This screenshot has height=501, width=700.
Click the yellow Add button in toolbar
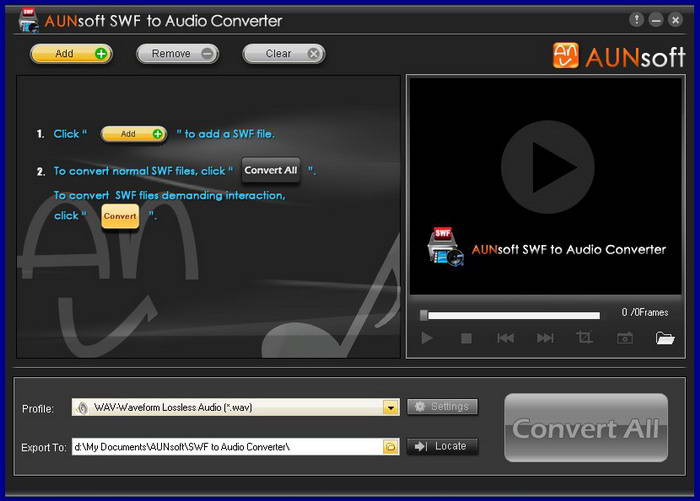pyautogui.click(x=71, y=54)
